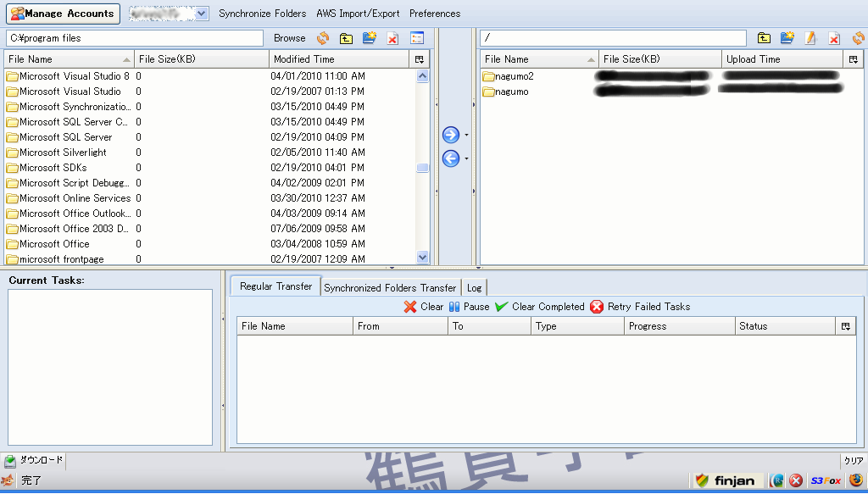Delete the selected S3 item
868x494 pixels.
(834, 38)
